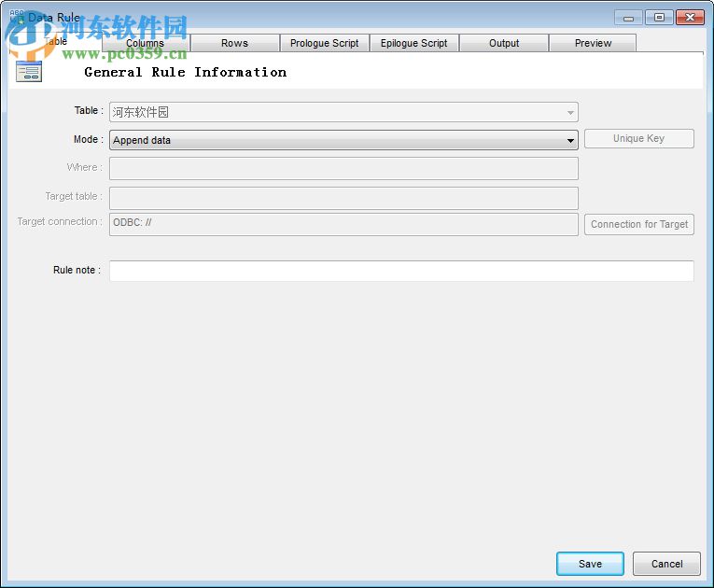Image resolution: width=714 pixels, height=588 pixels.
Task: Select the Epilogue Script tab
Action: click(413, 43)
